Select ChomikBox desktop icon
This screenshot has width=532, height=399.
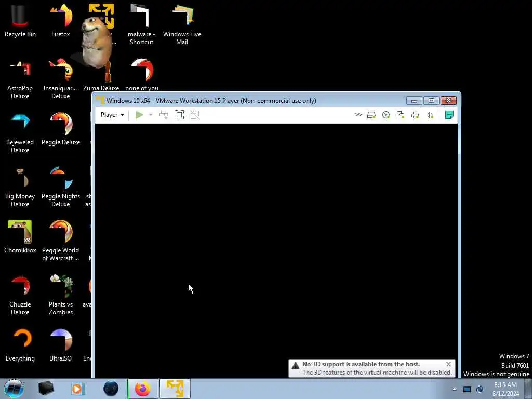pos(20,237)
